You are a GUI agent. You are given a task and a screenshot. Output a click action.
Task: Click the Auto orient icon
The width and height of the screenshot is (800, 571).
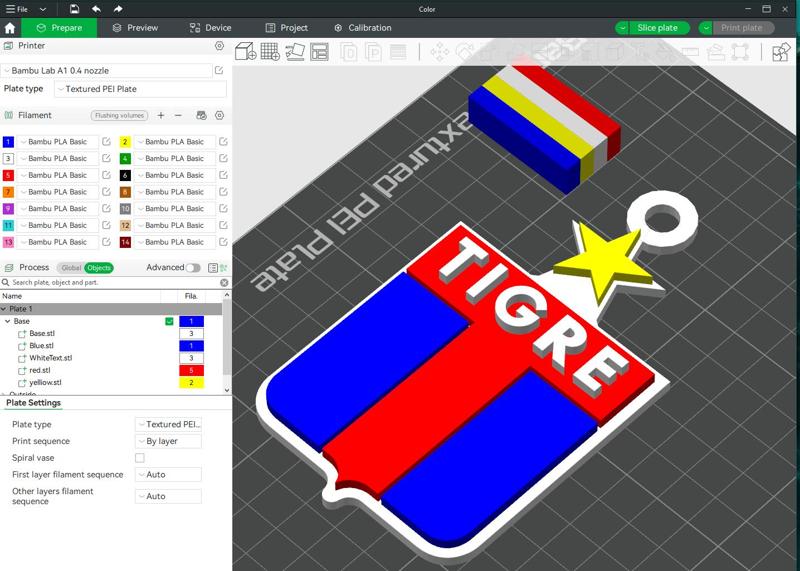tap(295, 52)
